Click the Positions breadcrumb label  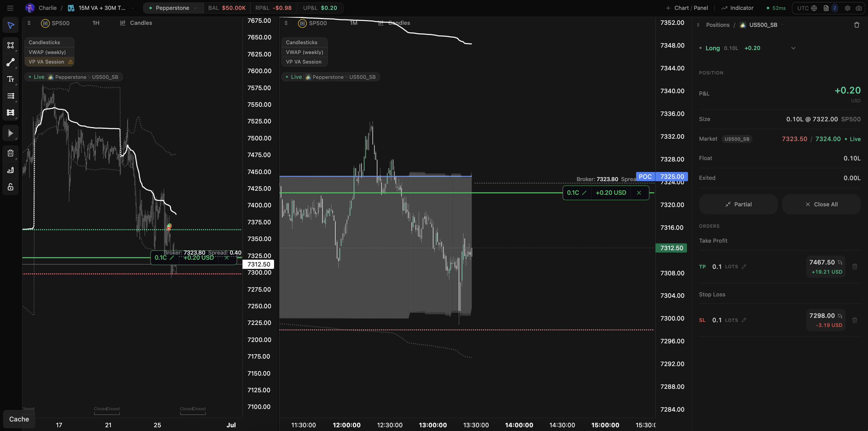point(718,25)
